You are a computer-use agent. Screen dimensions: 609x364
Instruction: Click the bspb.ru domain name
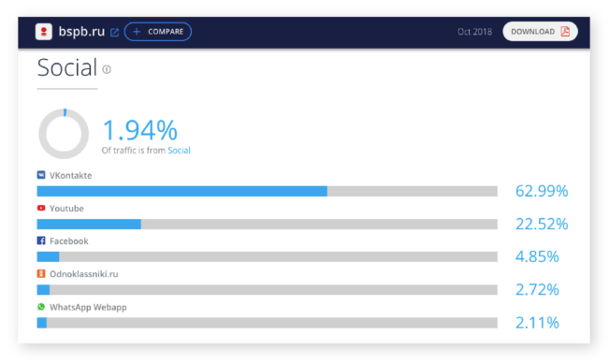click(x=81, y=31)
